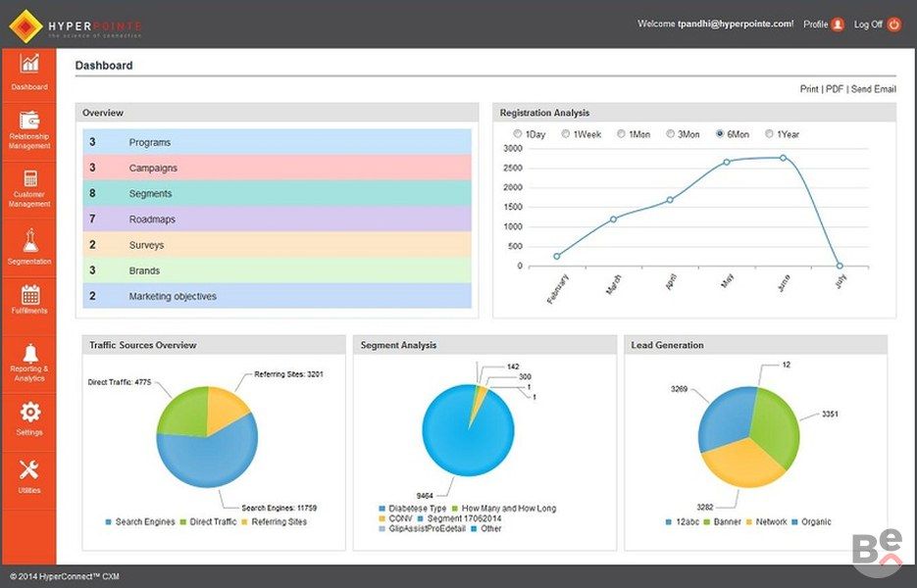The image size is (917, 588).
Task: Open the Dashboard sidebar icon
Action: click(29, 64)
